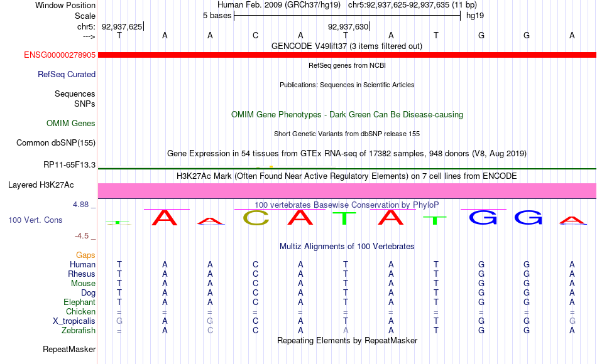Image resolution: width=597 pixels, height=364 pixels.
Task: Click the OMIM Genes track label
Action: tap(71, 124)
